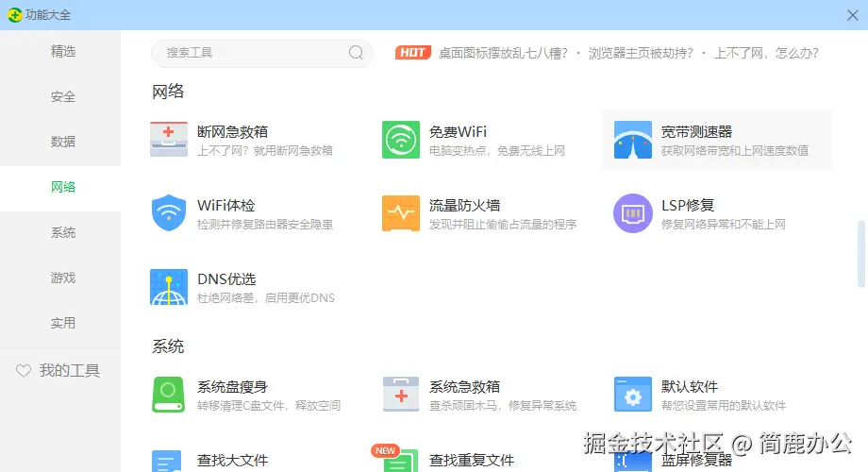Image resolution: width=868 pixels, height=472 pixels.
Task: Open the WiFi体检 shield icon
Action: (x=169, y=212)
